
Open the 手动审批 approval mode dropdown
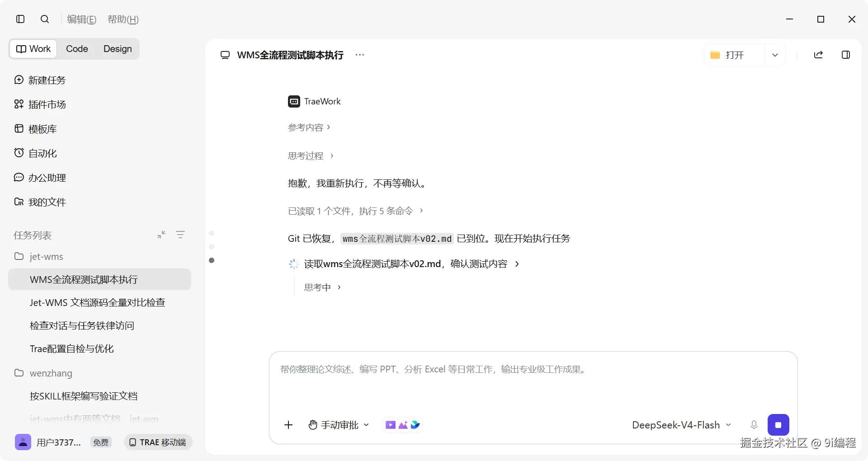click(x=339, y=425)
